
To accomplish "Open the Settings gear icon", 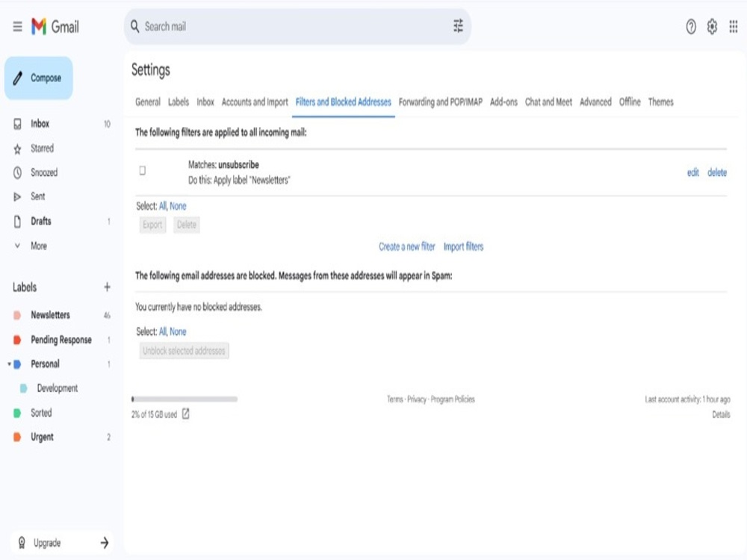I will [712, 27].
